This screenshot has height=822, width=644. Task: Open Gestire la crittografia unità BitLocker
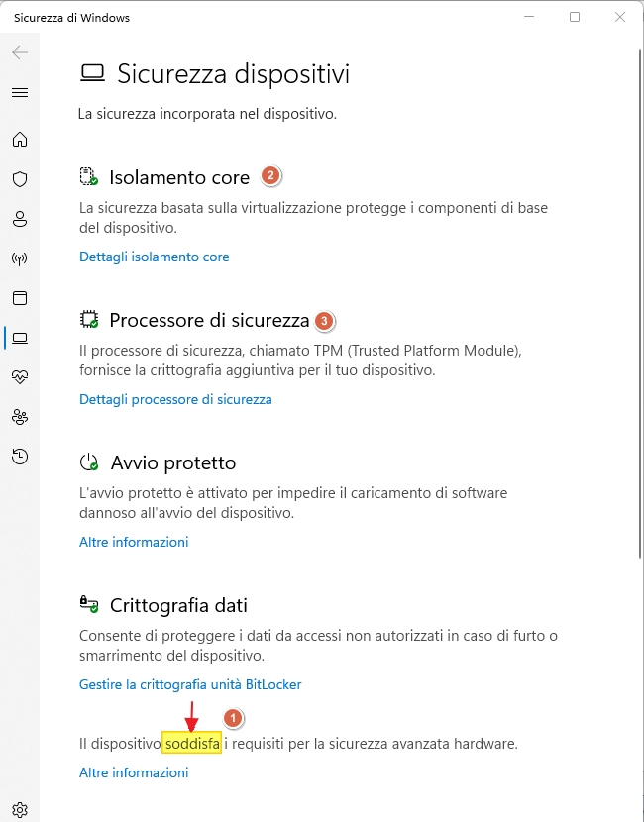(x=190, y=684)
